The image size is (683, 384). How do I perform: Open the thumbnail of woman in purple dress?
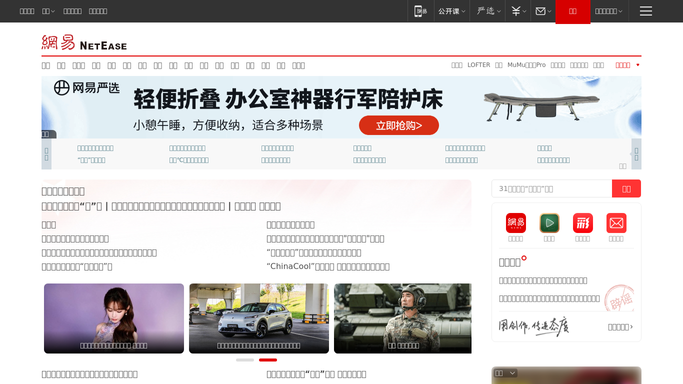[x=114, y=318]
